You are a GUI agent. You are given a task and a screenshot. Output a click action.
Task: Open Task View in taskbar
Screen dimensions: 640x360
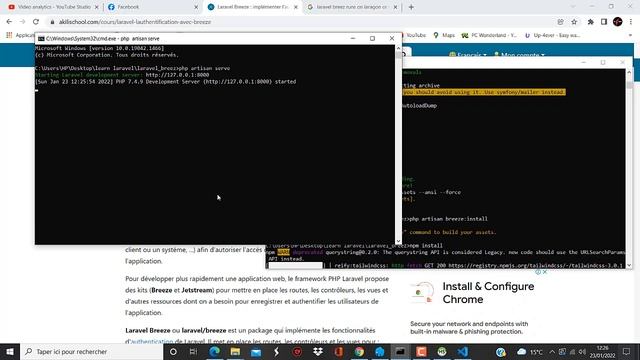tap(193, 351)
